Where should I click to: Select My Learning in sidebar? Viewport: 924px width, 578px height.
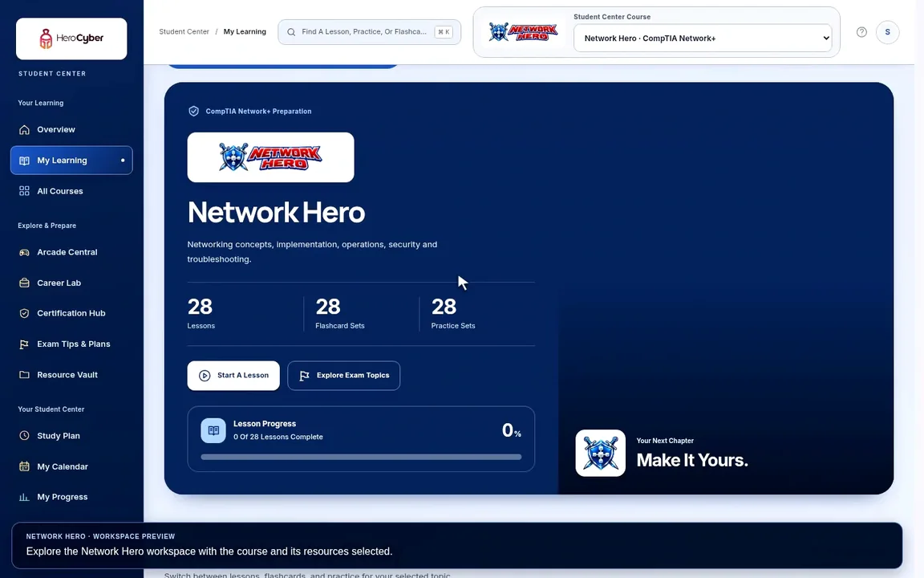pos(71,161)
